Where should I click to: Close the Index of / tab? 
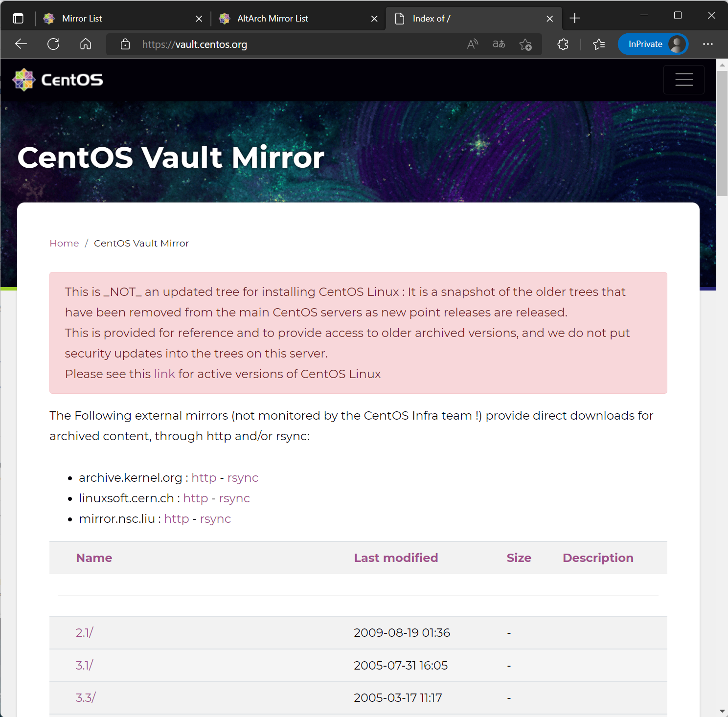550,19
